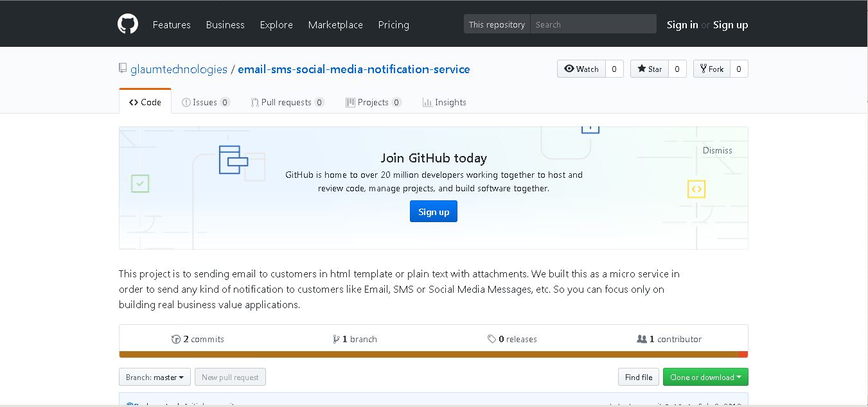Click the repository book icon
The height and width of the screenshot is (407, 868).
click(x=123, y=68)
